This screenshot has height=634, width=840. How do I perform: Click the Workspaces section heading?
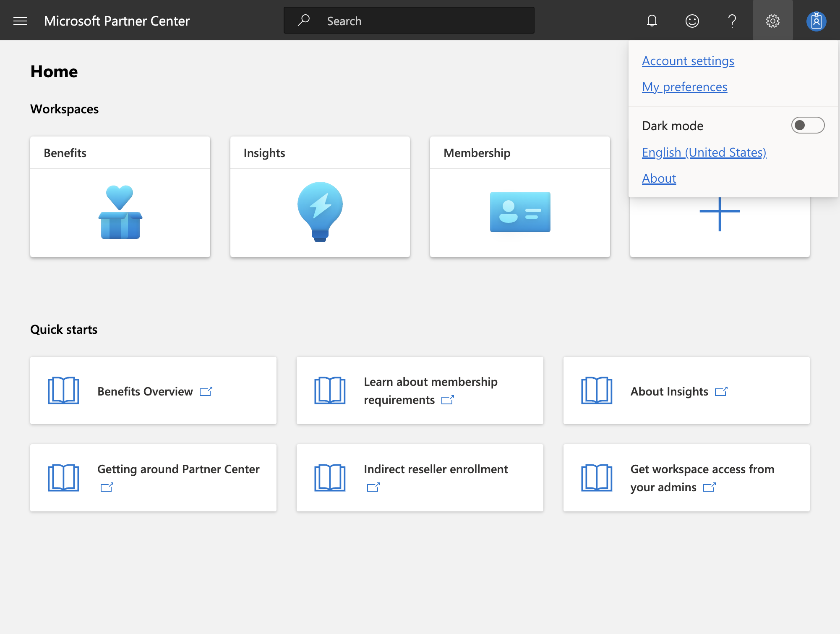point(64,109)
